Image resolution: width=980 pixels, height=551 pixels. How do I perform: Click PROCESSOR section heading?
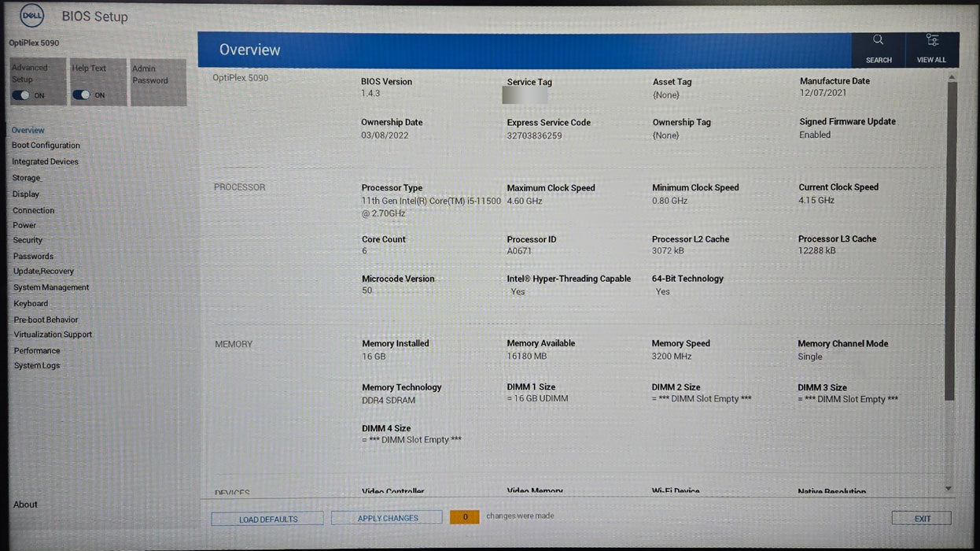tap(239, 187)
